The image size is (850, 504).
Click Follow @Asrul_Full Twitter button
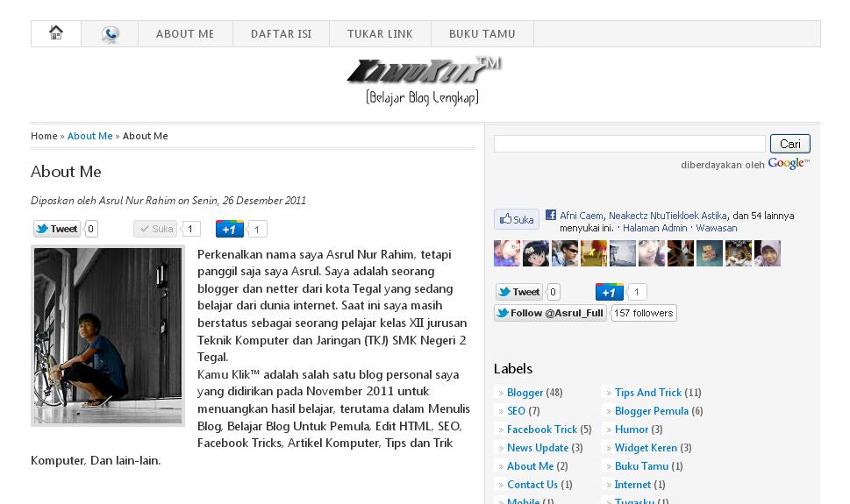click(550, 313)
